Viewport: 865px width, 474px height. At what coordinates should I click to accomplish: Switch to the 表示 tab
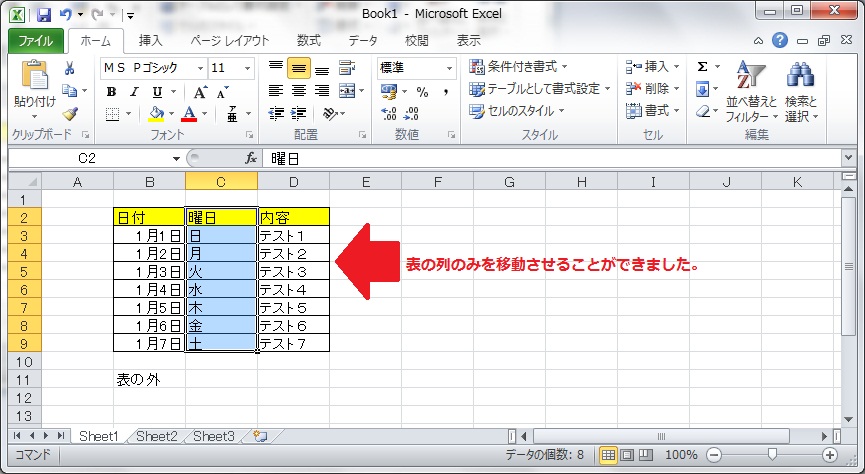click(469, 41)
